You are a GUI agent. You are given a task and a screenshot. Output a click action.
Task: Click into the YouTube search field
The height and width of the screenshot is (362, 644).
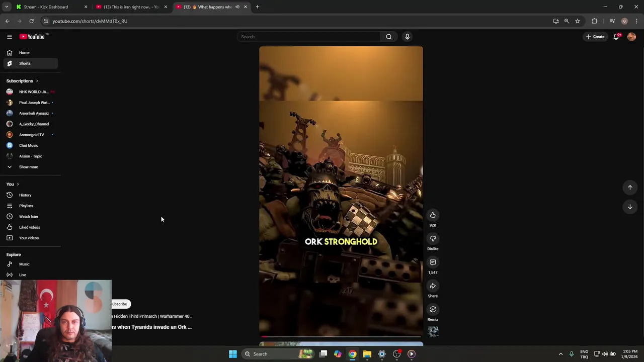[x=309, y=37]
